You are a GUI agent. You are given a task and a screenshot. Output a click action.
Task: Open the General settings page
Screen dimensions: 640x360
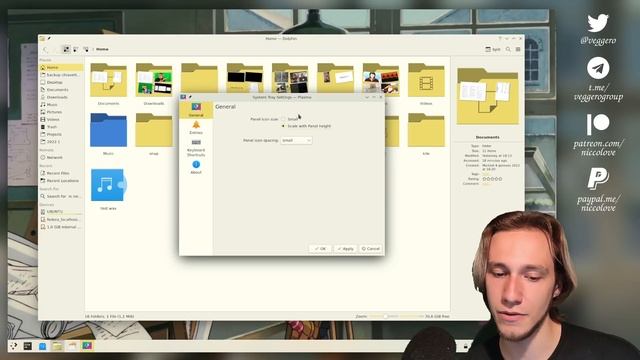pyautogui.click(x=196, y=110)
